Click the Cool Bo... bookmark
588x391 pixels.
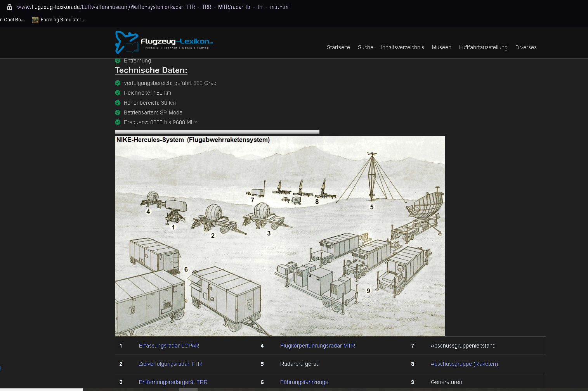12,20
